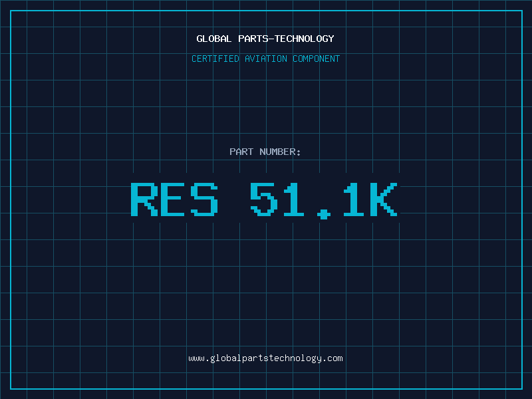Click the large letter E in RES

click(174, 199)
